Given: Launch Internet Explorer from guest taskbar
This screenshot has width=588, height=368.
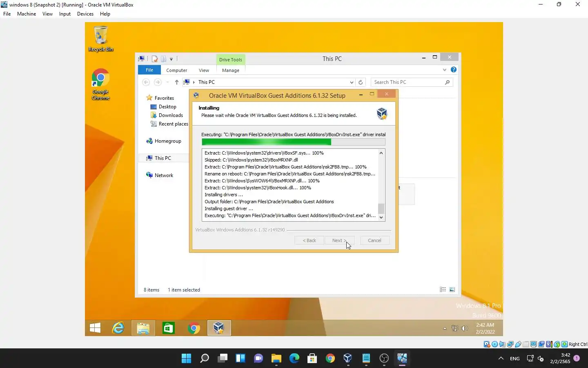Looking at the screenshot, I should 118,328.
